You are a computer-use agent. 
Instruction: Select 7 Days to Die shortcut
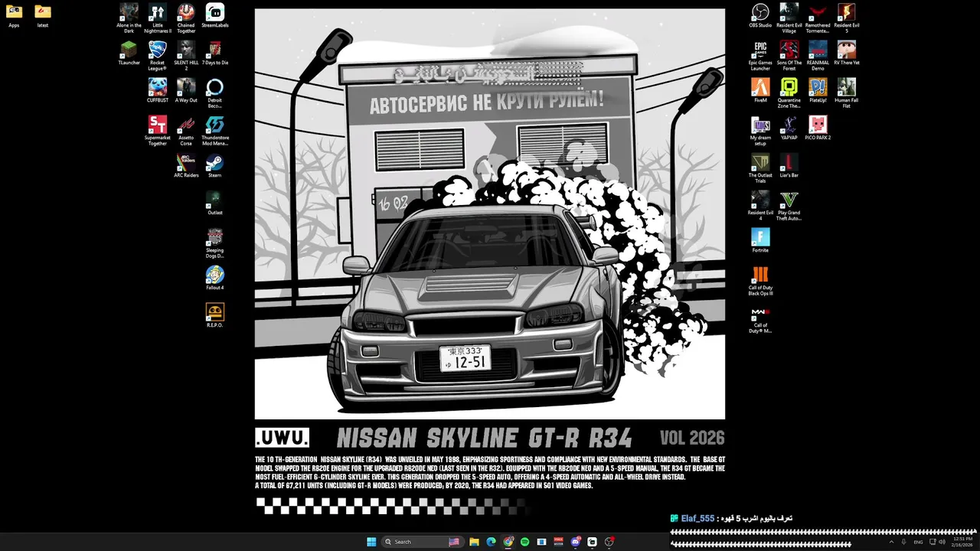pos(215,53)
